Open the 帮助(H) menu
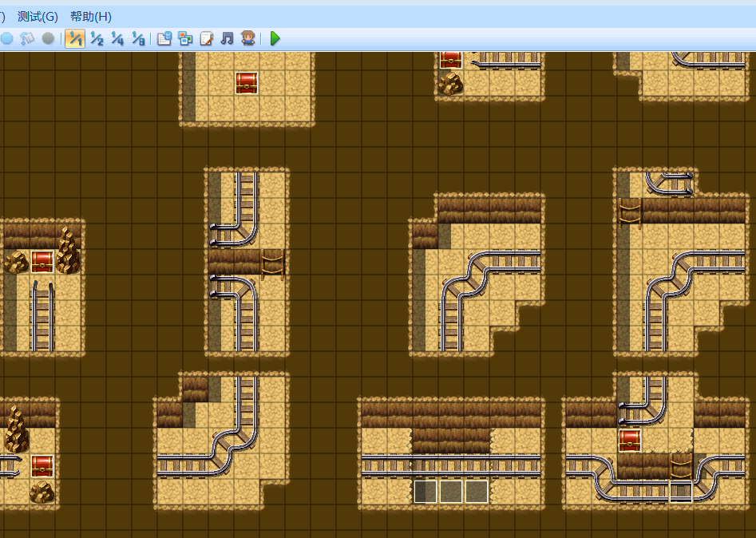Image resolution: width=756 pixels, height=538 pixels. pyautogui.click(x=91, y=17)
